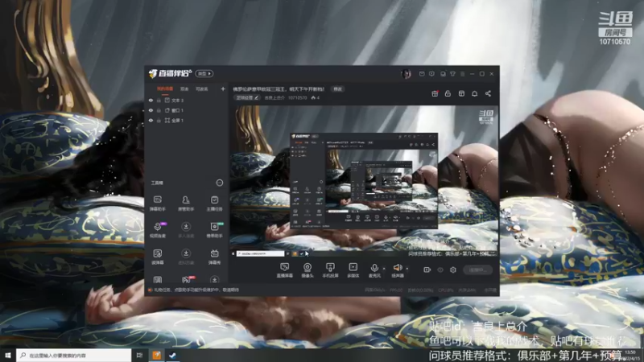Switch to the rightmost scene tab before the plus

click(x=202, y=88)
